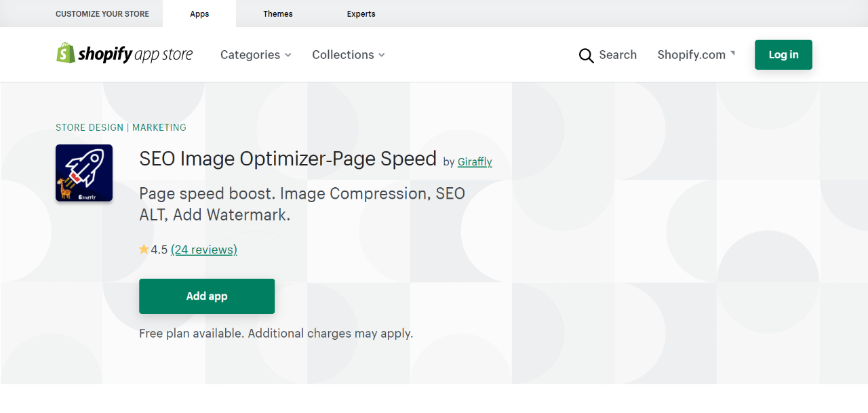Open the Store Design category link
The image size is (868, 413).
tap(90, 127)
